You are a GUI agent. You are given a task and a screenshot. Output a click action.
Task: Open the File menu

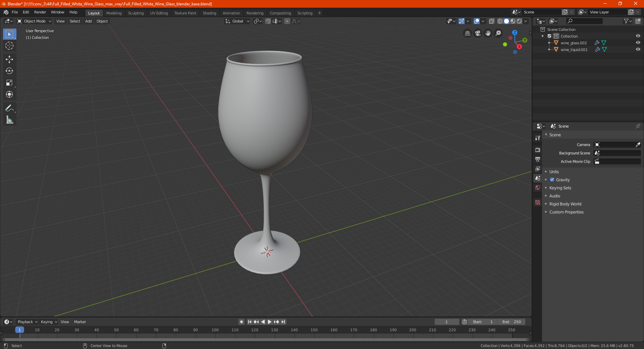tap(15, 12)
